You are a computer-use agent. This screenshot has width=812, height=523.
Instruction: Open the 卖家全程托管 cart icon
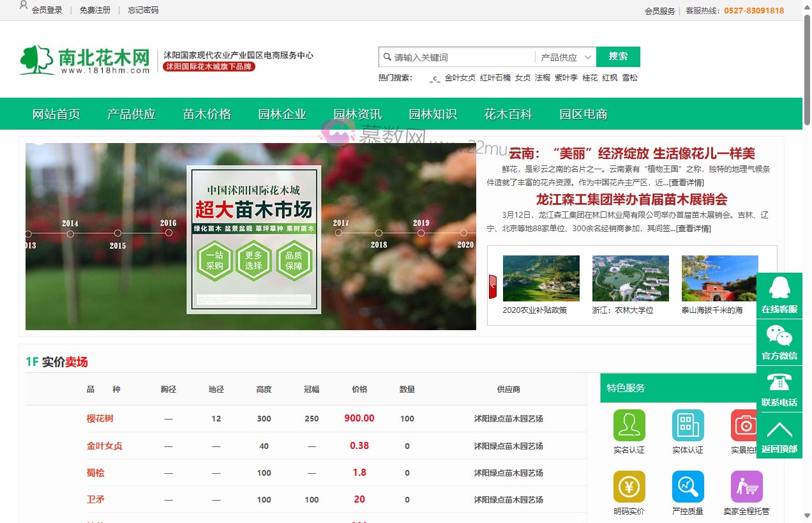pos(746,487)
